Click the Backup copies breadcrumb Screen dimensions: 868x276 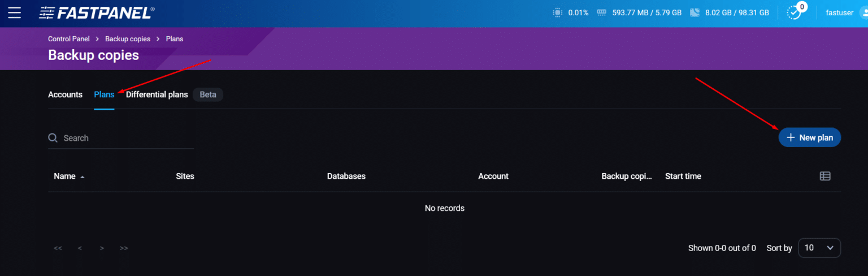click(128, 39)
